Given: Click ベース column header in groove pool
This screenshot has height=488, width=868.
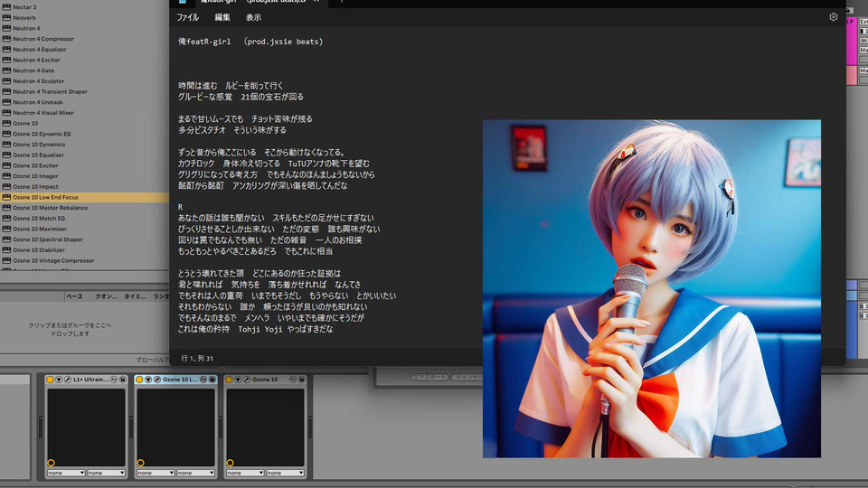Looking at the screenshot, I should pos(74,296).
